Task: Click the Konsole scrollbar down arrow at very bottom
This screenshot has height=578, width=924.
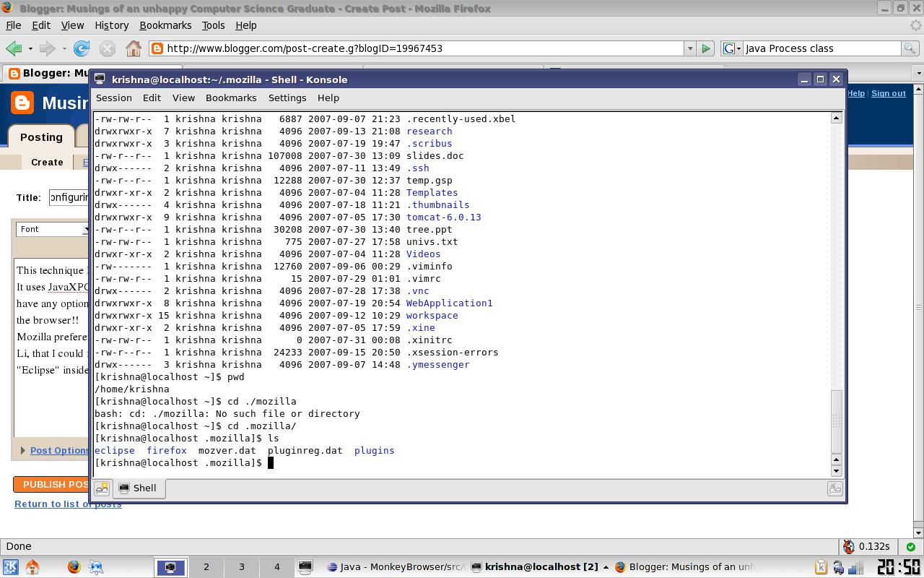Action: [837, 472]
